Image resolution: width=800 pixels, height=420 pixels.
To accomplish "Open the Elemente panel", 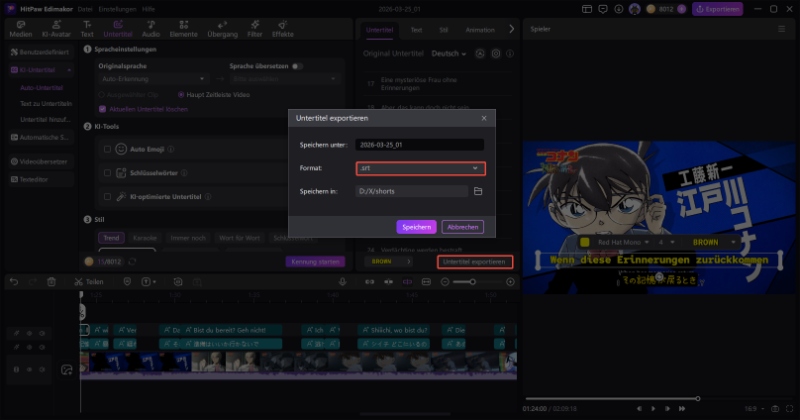I will coord(183,29).
